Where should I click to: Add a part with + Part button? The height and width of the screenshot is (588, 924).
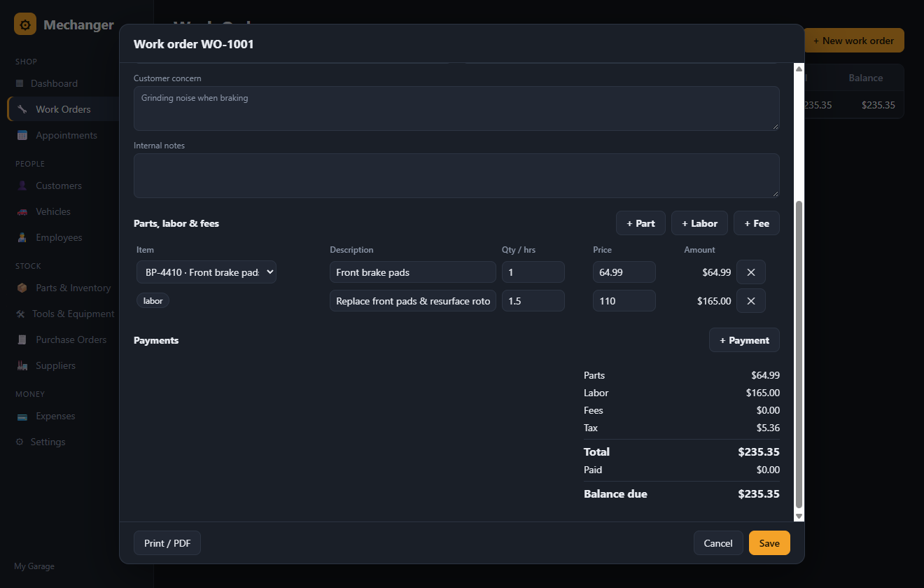[640, 223]
